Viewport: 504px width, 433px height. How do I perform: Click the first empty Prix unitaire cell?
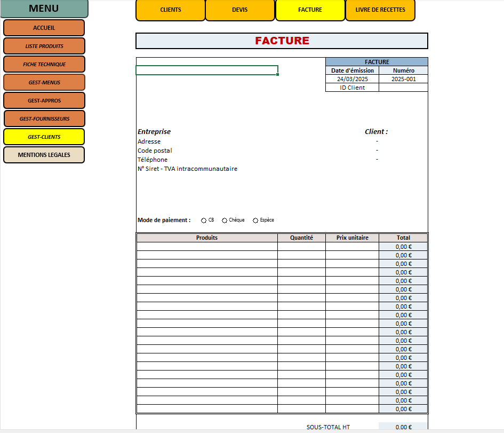point(353,247)
